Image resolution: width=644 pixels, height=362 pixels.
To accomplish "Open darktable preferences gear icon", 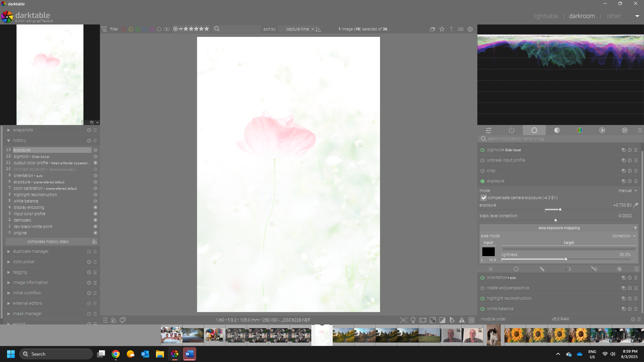I will pos(470,29).
